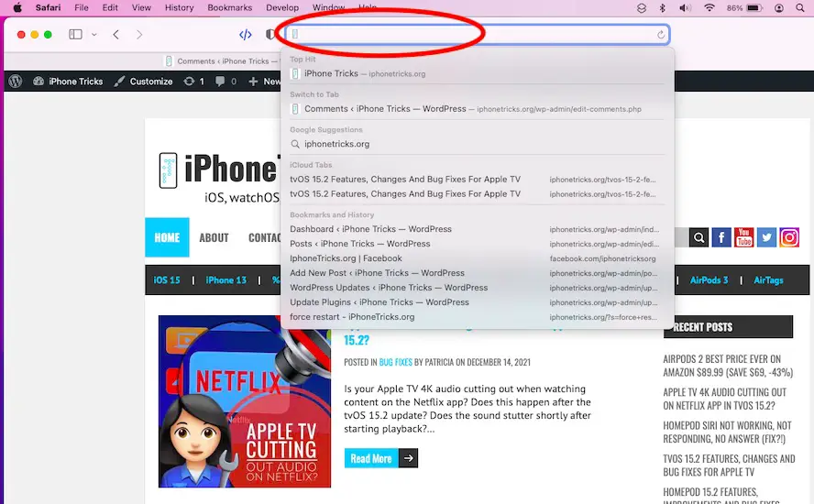
Task: Open the privacy report shield icon
Action: (x=269, y=34)
